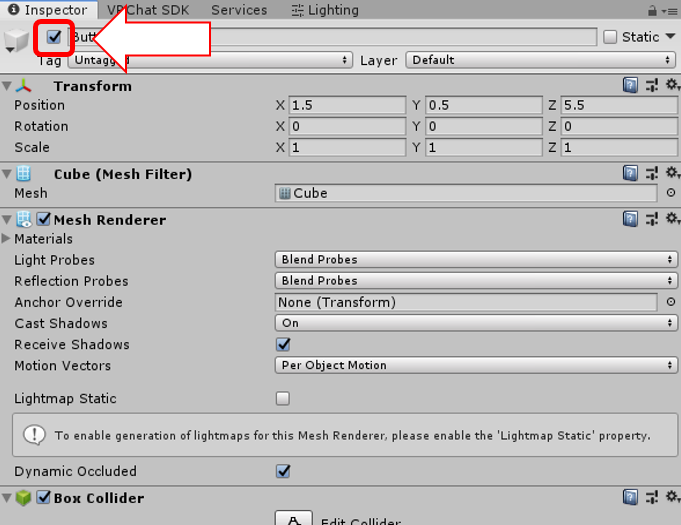Open the Tag dropdown
Viewport: 681px width, 525px height.
pos(210,60)
